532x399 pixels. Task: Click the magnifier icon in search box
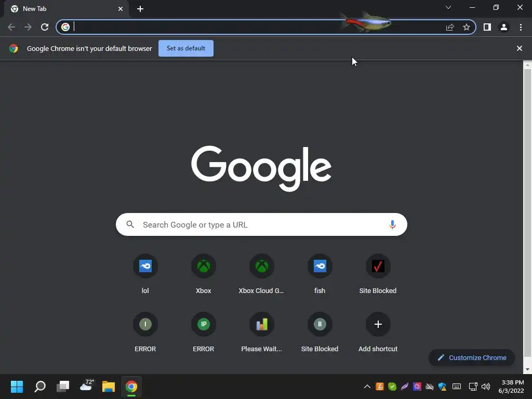pos(130,224)
